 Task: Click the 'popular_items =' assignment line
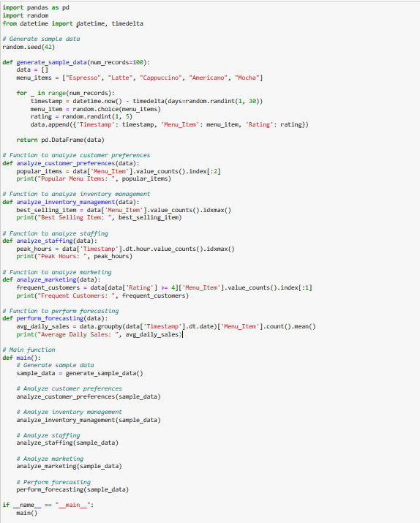[119, 170]
